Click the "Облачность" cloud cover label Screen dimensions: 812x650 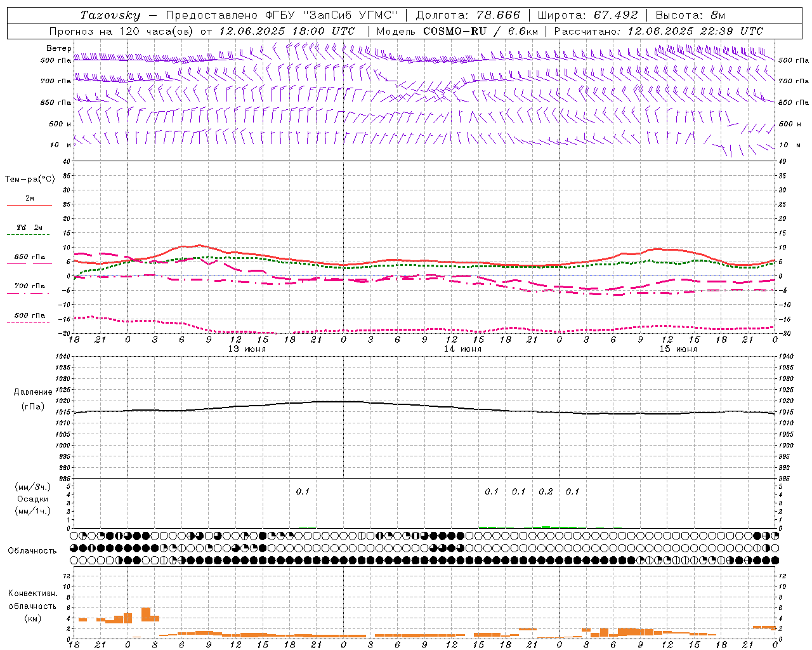point(32,550)
